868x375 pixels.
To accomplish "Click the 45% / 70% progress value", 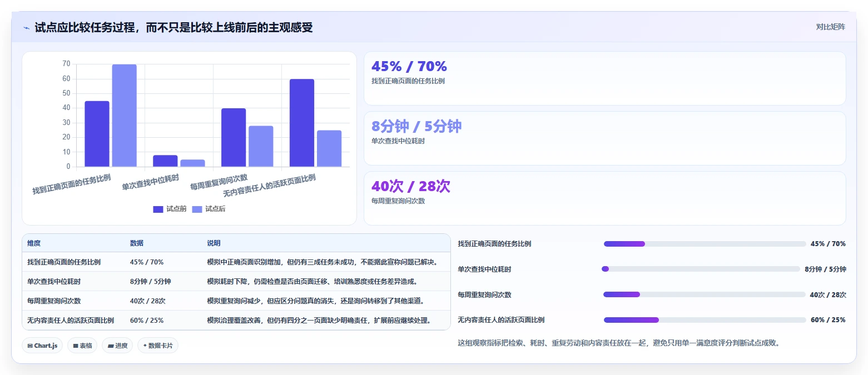I will tap(828, 244).
